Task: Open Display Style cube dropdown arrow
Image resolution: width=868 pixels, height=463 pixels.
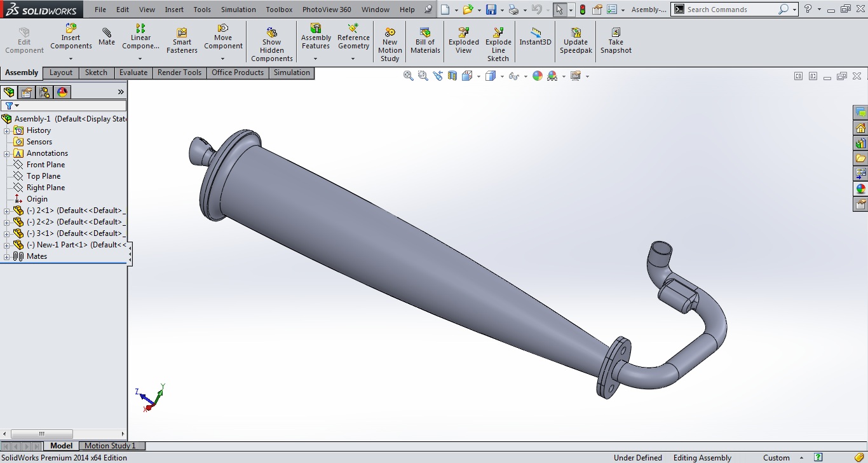Action: pyautogui.click(x=502, y=76)
